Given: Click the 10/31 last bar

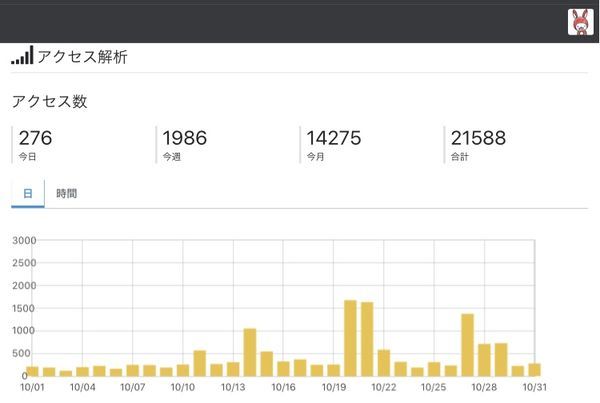Looking at the screenshot, I should pos(535,370).
